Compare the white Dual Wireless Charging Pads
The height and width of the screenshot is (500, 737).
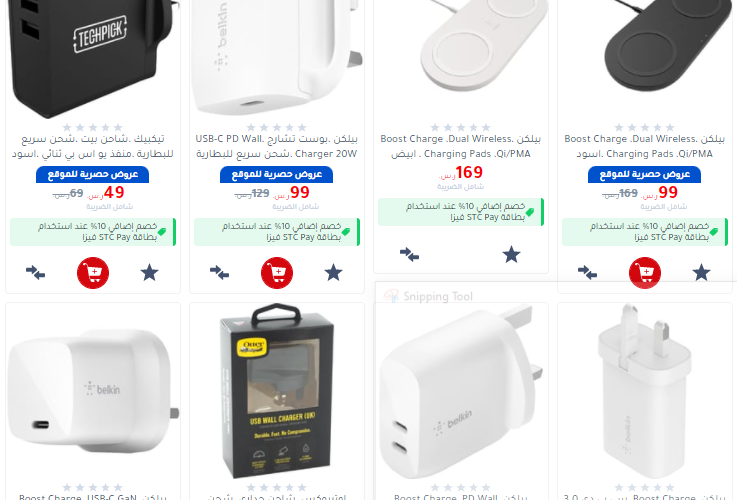click(409, 255)
